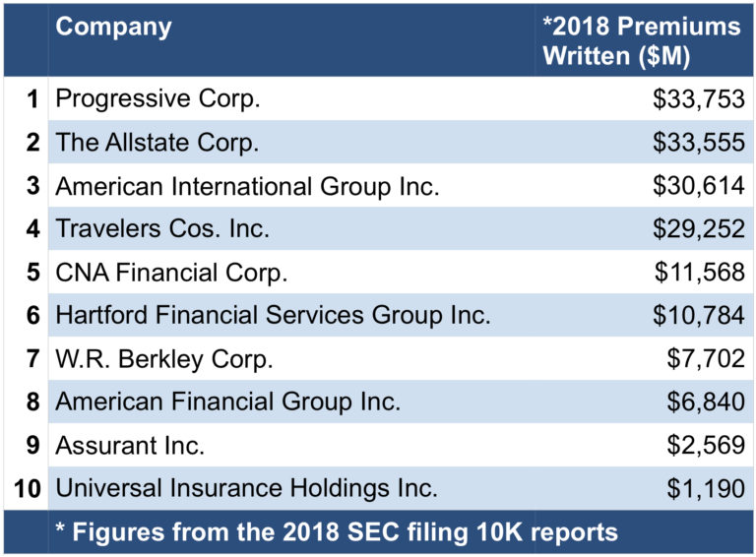Select the $1,190 premium figure
The image size is (756, 557).
[x=706, y=488]
